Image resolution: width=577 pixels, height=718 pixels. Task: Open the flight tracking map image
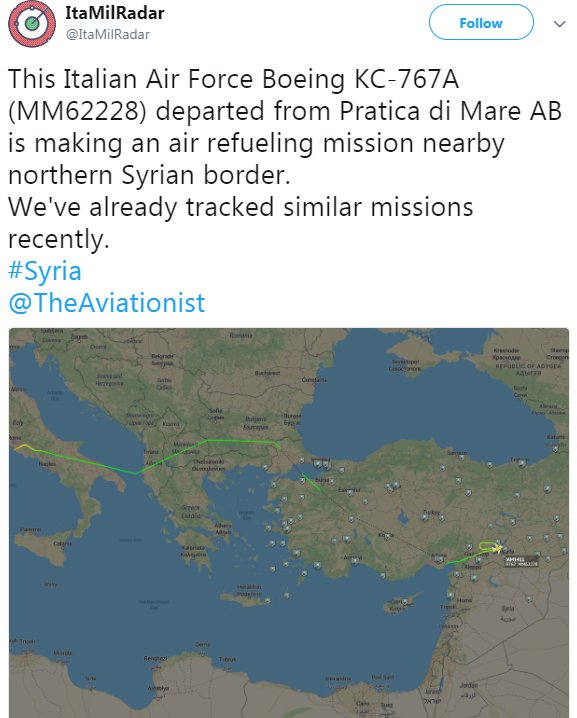pos(288,522)
